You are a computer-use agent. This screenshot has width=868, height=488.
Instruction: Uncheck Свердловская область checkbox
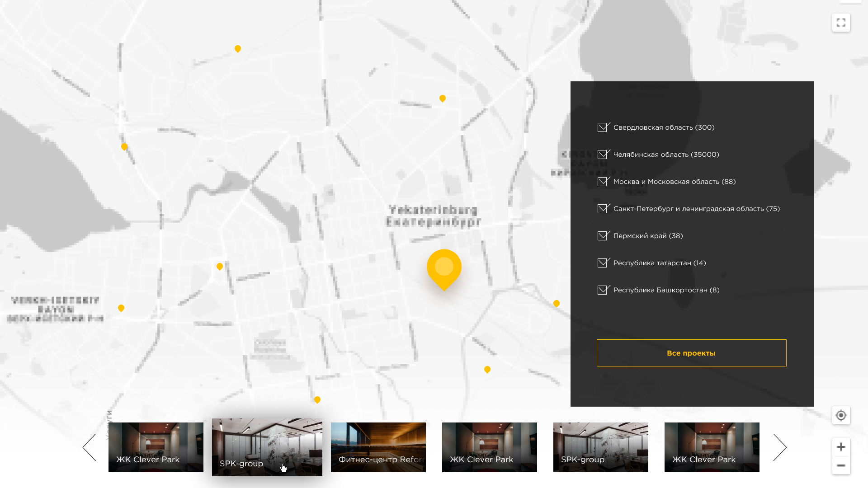(603, 127)
